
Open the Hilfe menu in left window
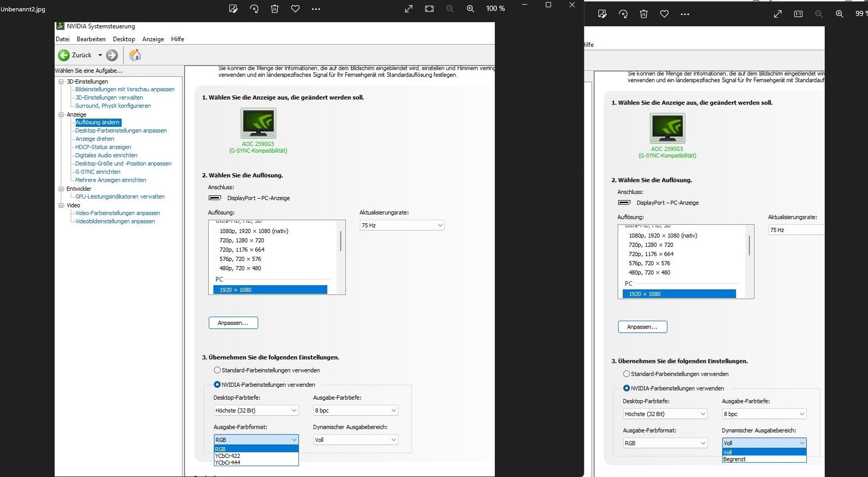coord(177,39)
